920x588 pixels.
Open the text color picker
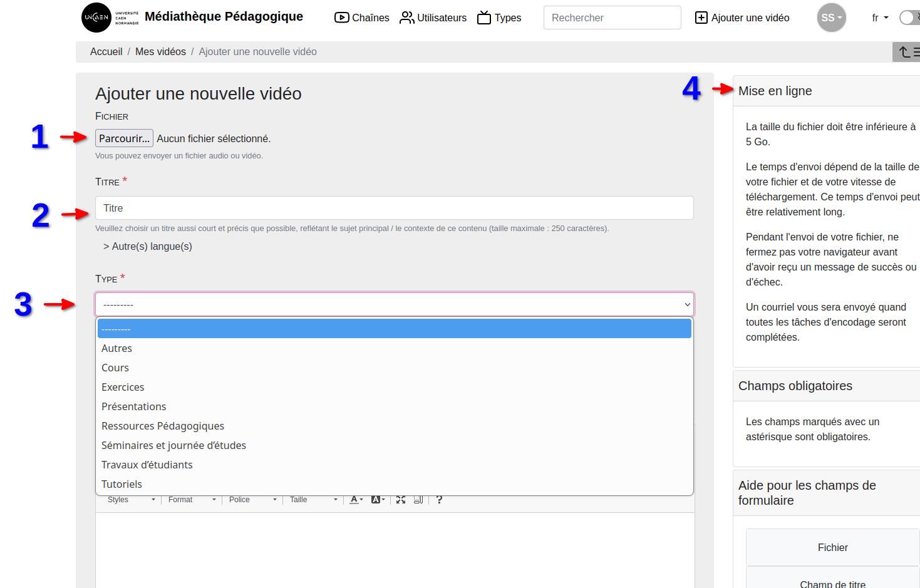coord(356,500)
